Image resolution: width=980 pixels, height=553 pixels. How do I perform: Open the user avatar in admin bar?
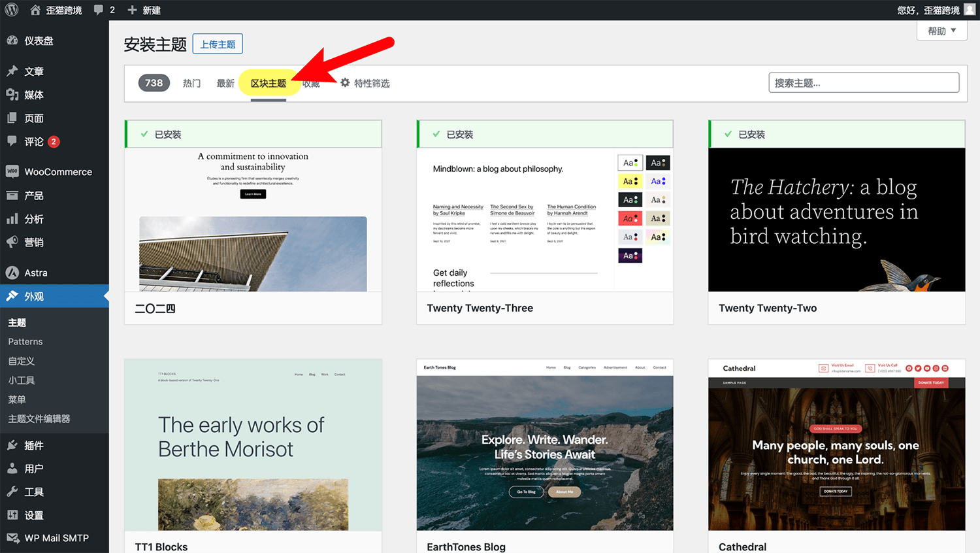970,9
